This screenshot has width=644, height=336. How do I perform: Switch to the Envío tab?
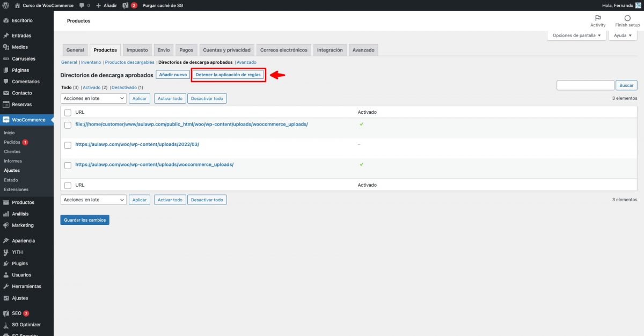tap(164, 50)
